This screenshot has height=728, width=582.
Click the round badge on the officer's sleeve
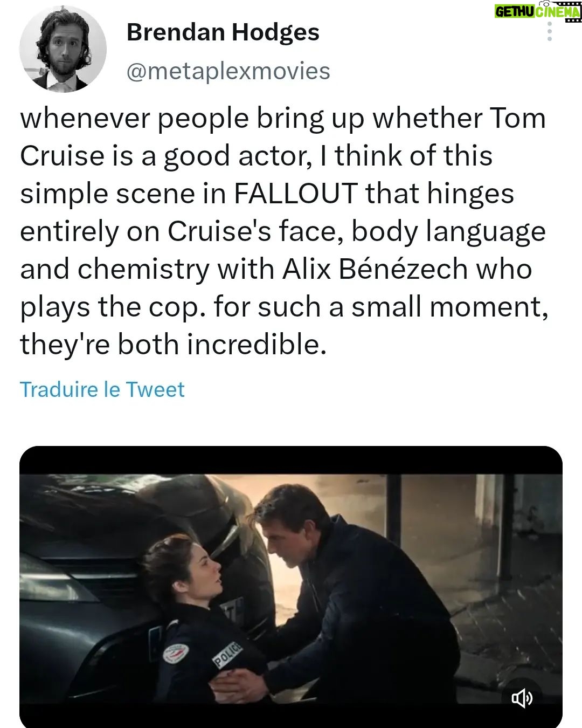(x=176, y=654)
